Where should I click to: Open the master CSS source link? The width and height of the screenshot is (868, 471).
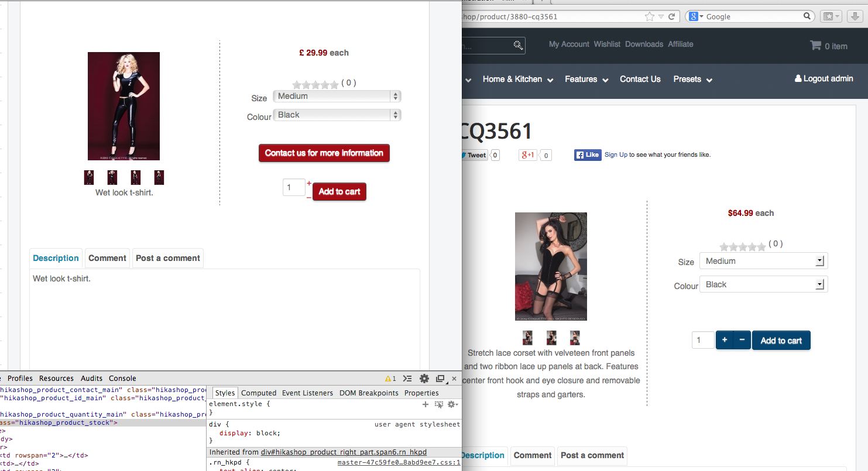[399, 462]
